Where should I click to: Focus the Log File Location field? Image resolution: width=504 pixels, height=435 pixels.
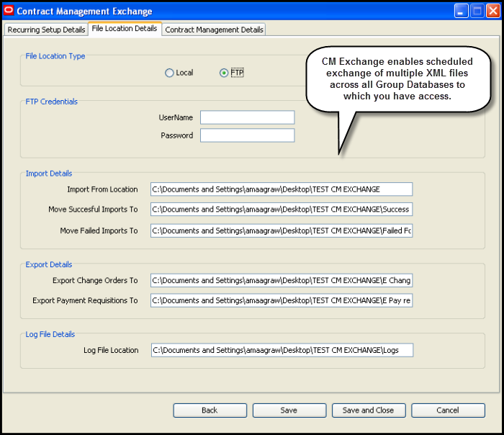pos(281,350)
